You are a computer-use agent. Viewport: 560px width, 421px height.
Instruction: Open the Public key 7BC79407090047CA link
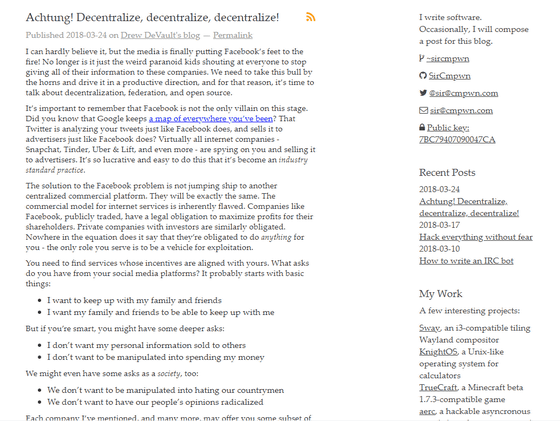pyautogui.click(x=457, y=133)
